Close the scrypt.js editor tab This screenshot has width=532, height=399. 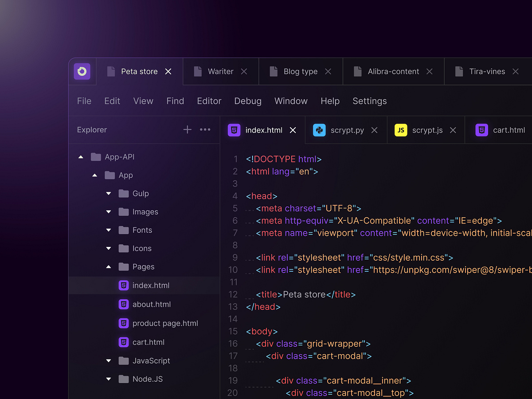453,130
